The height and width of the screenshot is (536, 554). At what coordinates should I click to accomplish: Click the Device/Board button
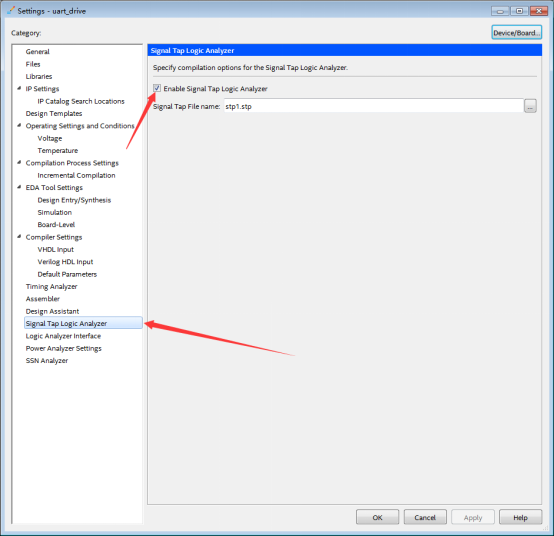[x=517, y=33]
